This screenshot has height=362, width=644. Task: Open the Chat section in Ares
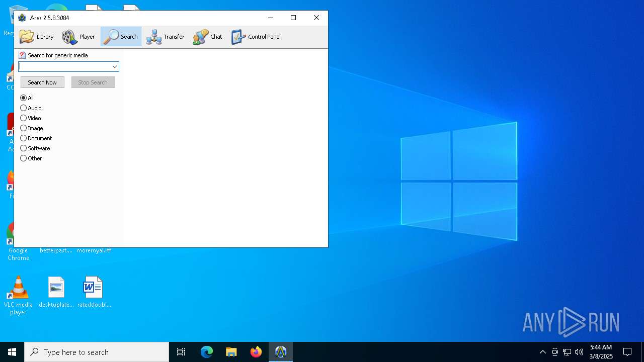207,37
